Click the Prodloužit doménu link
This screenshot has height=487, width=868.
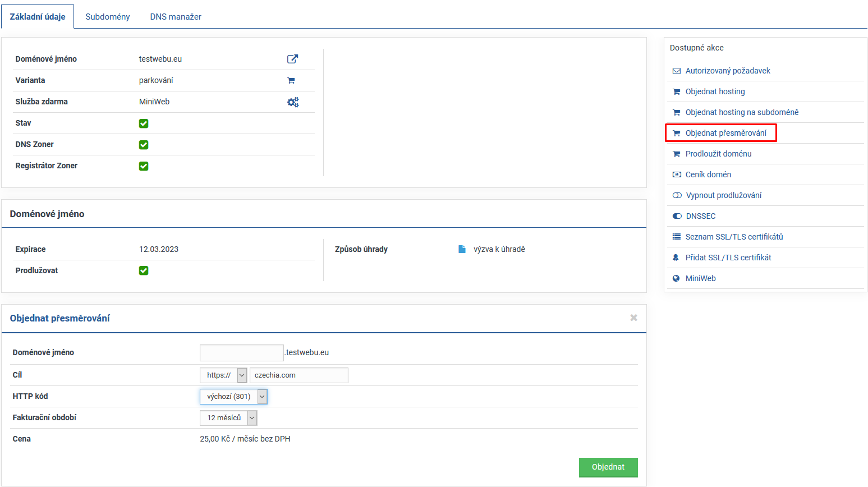718,154
